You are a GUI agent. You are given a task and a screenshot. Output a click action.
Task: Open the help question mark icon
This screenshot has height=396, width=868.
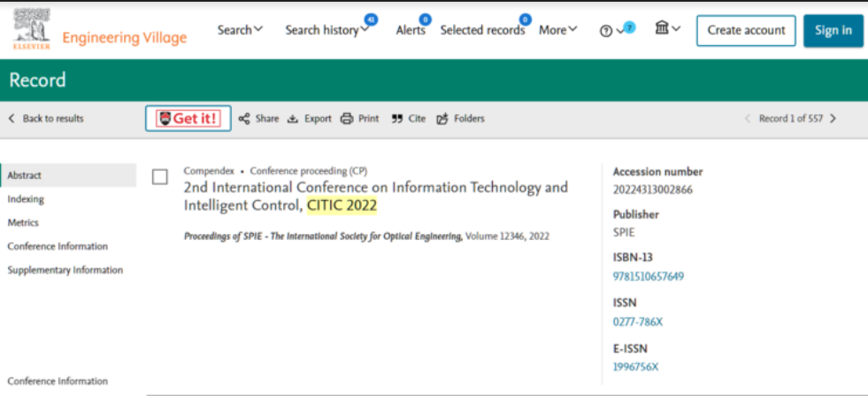[x=606, y=31]
